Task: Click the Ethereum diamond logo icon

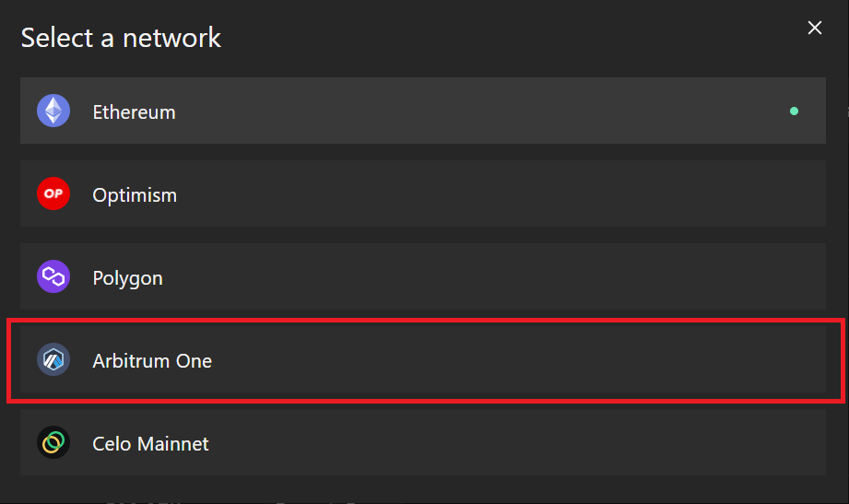Action: (53, 111)
